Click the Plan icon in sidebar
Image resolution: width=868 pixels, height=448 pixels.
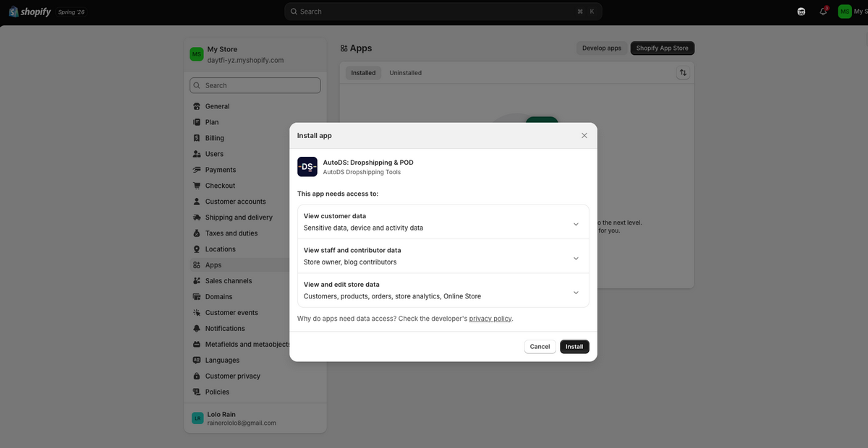click(x=197, y=122)
